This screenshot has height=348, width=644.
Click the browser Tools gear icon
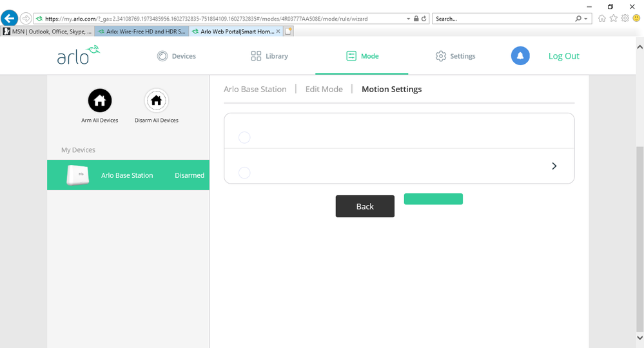[x=625, y=19]
